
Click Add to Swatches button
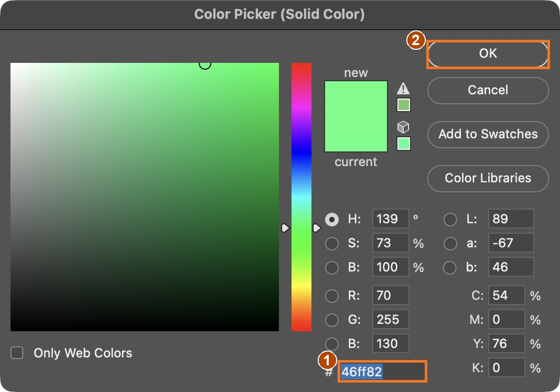[x=488, y=134]
